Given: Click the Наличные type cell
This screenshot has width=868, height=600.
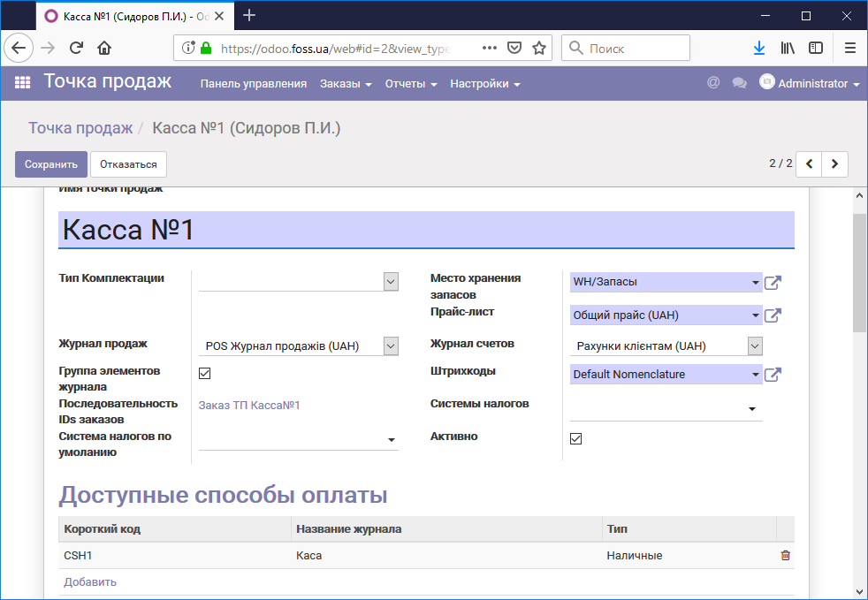Looking at the screenshot, I should pyautogui.click(x=689, y=555).
